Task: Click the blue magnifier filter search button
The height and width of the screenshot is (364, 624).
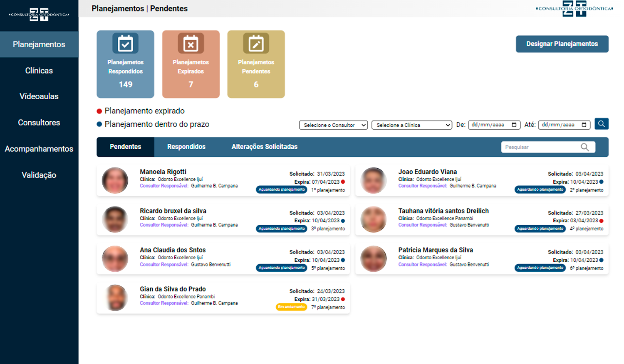Action: tap(601, 124)
